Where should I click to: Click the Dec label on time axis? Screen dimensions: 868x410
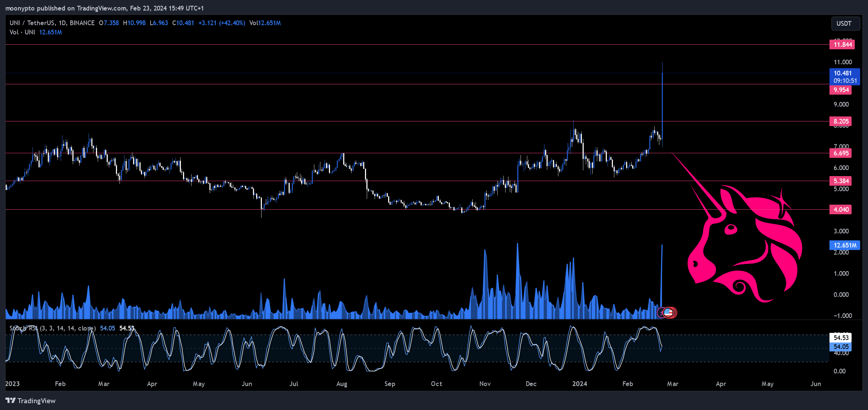(x=531, y=384)
